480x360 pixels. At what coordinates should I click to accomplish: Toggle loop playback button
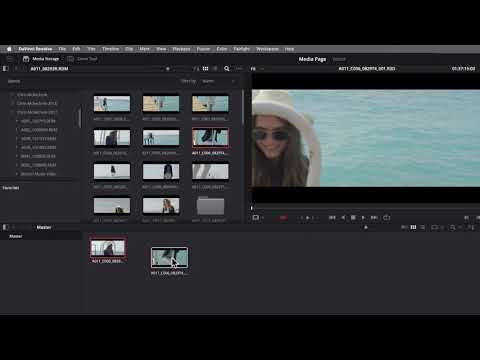[386, 218]
